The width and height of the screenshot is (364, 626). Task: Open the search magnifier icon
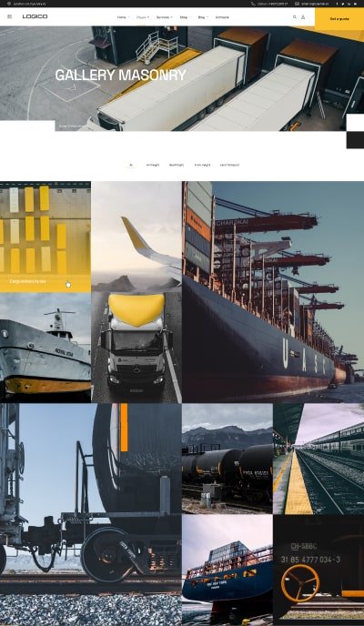coord(295,17)
